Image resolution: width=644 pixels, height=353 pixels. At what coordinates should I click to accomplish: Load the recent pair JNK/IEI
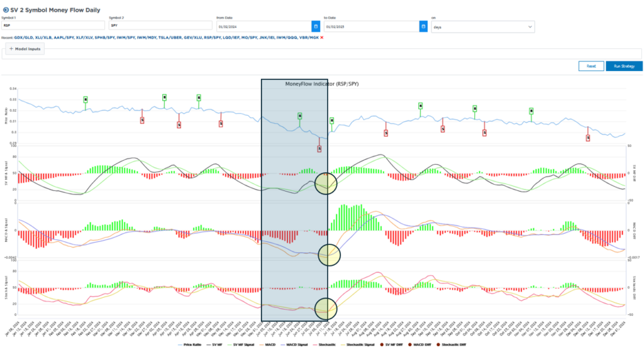point(267,37)
